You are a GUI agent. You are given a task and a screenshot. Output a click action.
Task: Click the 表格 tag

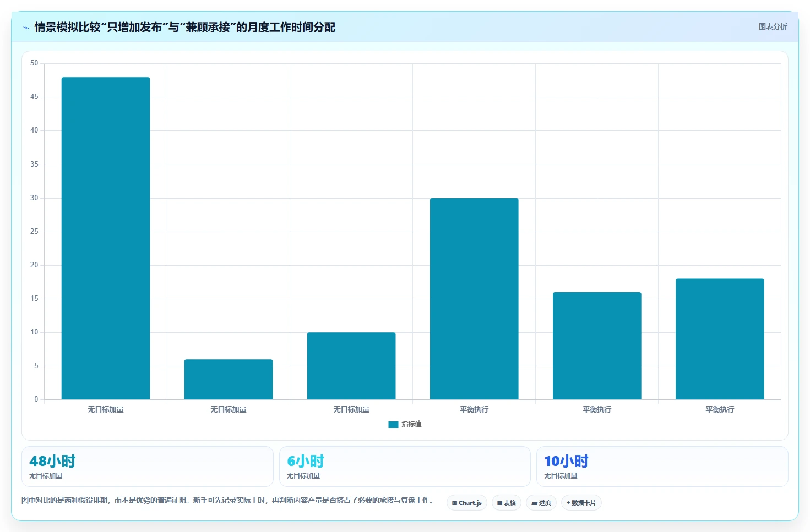point(507,503)
